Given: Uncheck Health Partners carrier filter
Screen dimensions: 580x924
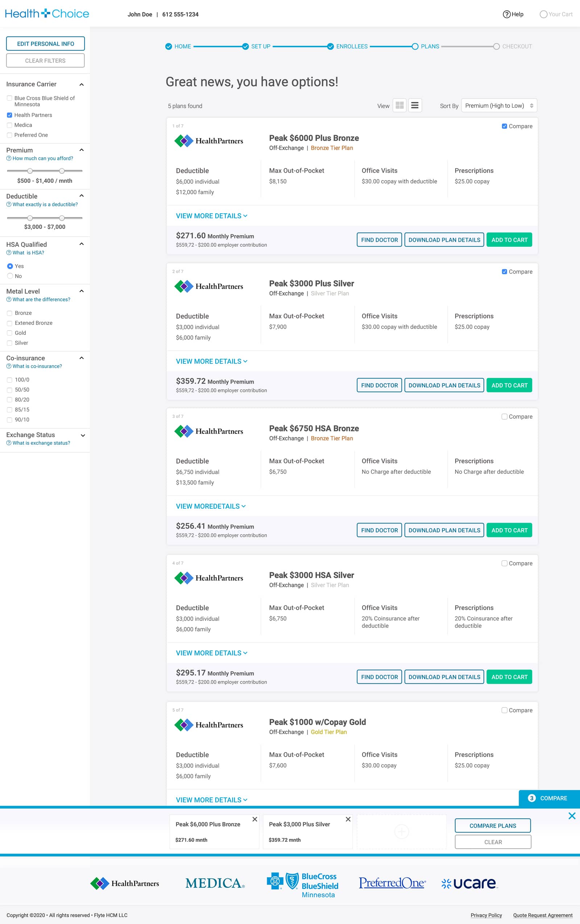Looking at the screenshot, I should [x=9, y=115].
